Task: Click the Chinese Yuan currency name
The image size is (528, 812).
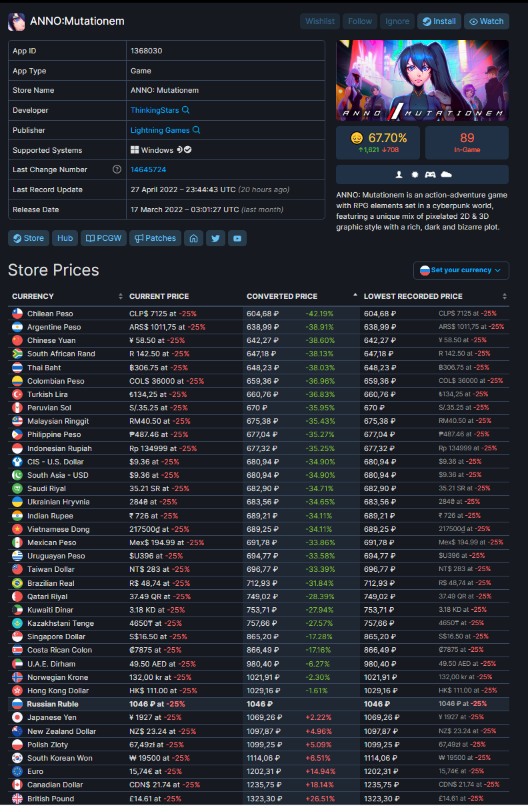Action: tap(52, 340)
